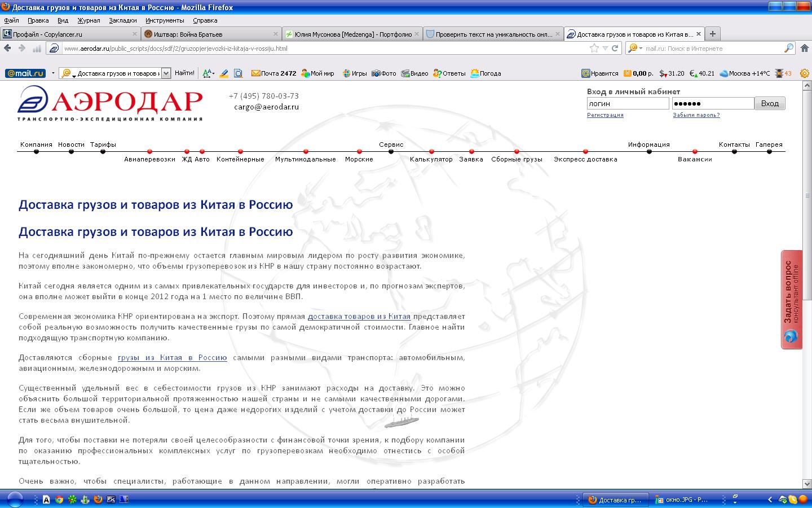Close the Профайл - Copylancer.ru tab
The width and height of the screenshot is (812, 508).
coord(135,34)
